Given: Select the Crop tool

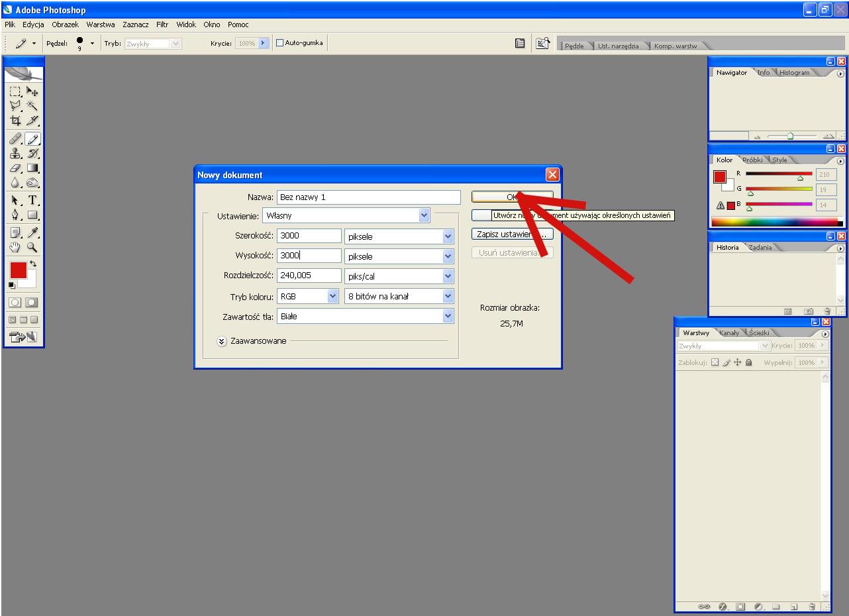Looking at the screenshot, I should click(x=15, y=121).
